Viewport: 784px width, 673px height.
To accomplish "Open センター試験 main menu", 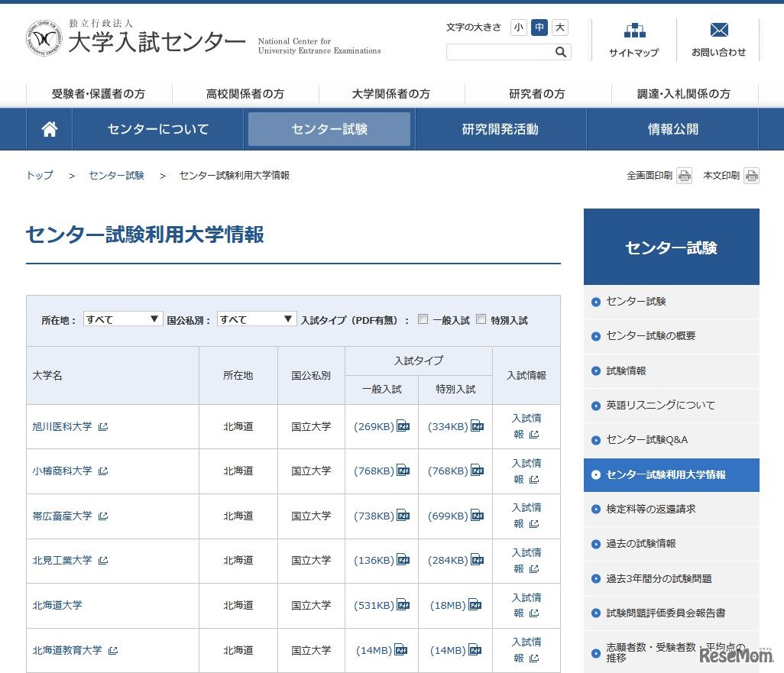I will click(x=329, y=129).
